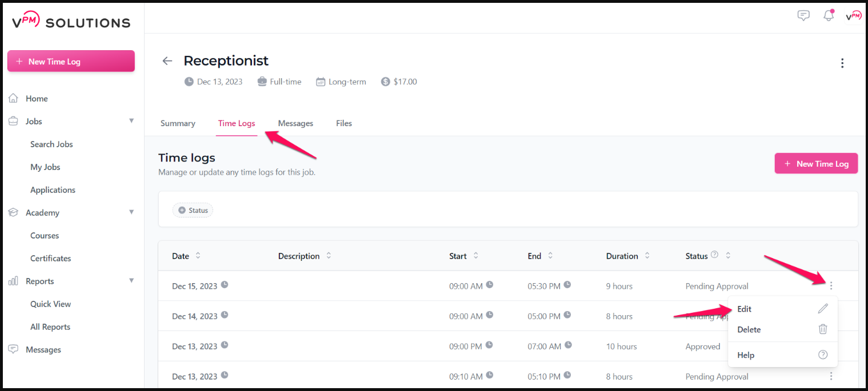The width and height of the screenshot is (868, 391).
Task: Click the pencil icon in the Edit menu entry
Action: (823, 309)
